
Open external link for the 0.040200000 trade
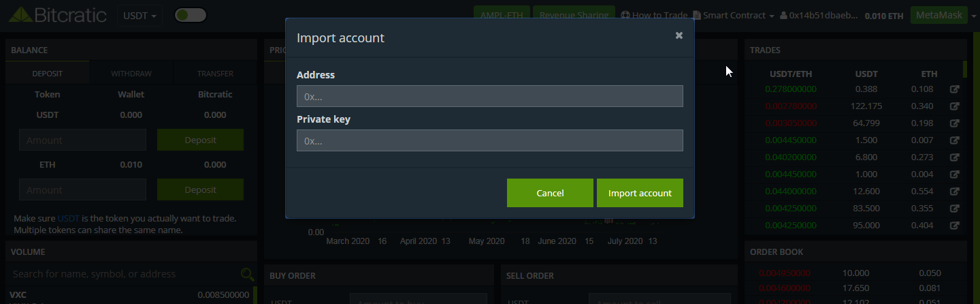(954, 157)
